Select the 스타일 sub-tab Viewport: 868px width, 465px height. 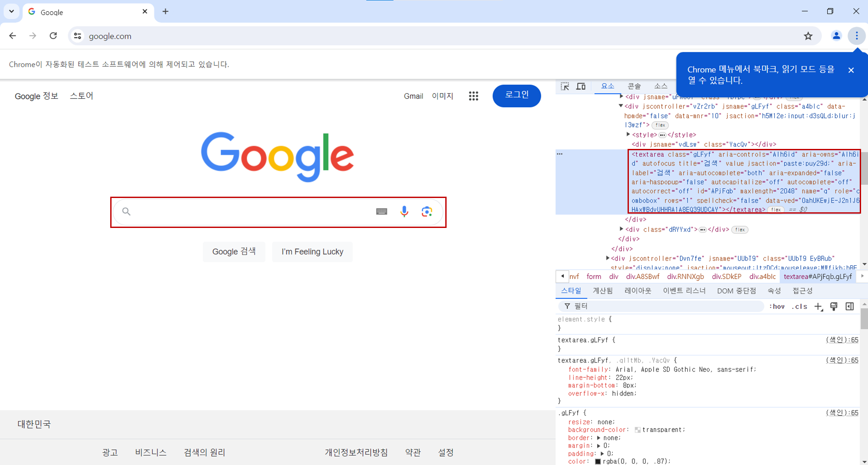tap(571, 290)
